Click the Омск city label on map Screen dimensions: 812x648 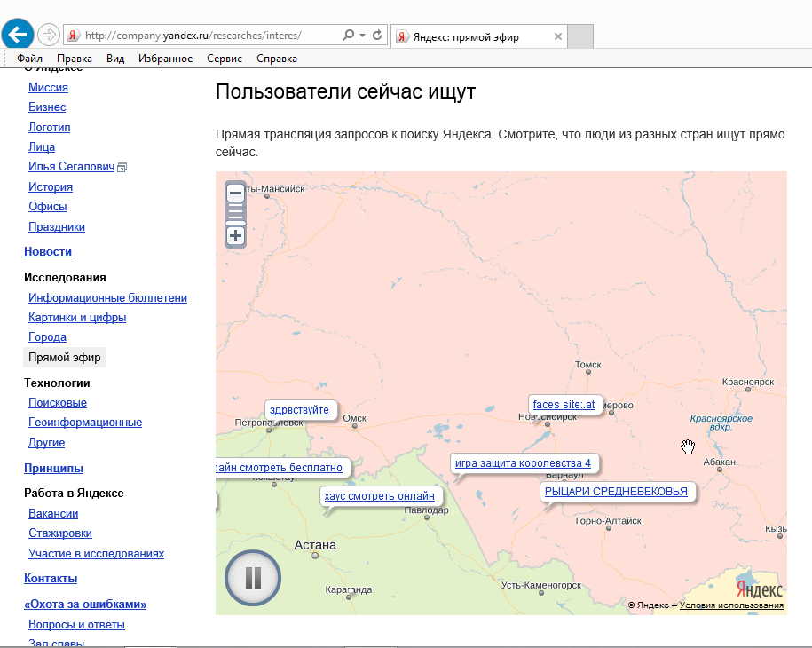354,418
